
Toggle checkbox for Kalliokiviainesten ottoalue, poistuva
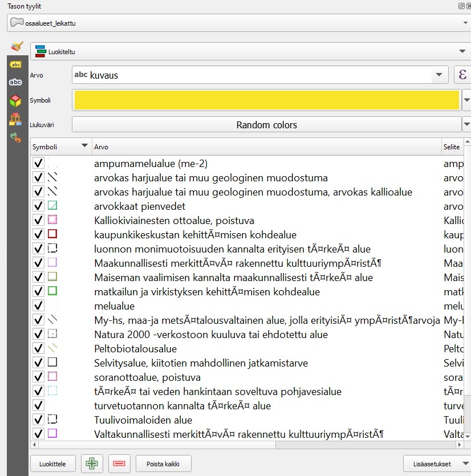[x=38, y=220]
